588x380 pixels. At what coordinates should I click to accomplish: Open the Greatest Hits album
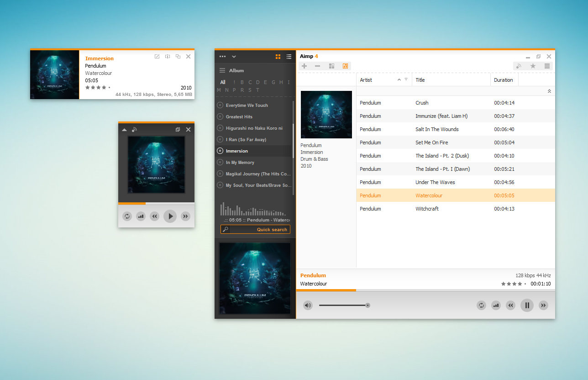(254, 116)
